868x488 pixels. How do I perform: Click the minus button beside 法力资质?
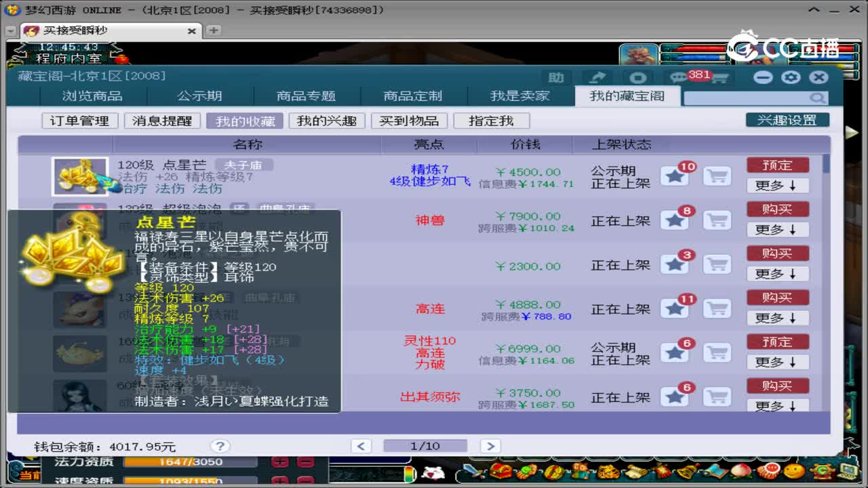pos(305,462)
